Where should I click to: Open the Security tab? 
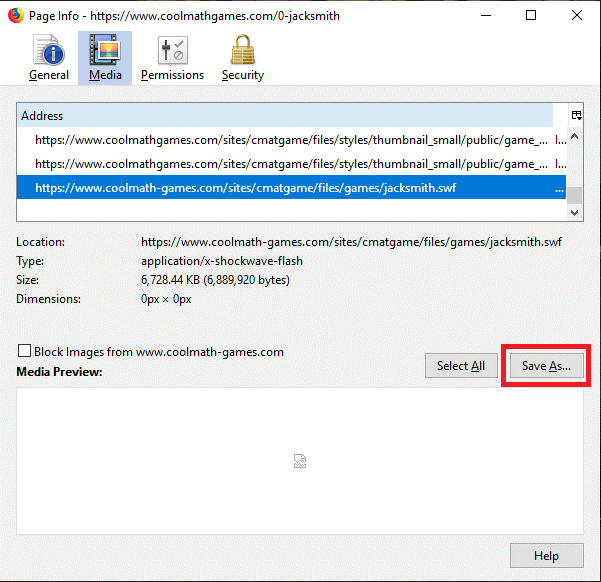coord(243,58)
